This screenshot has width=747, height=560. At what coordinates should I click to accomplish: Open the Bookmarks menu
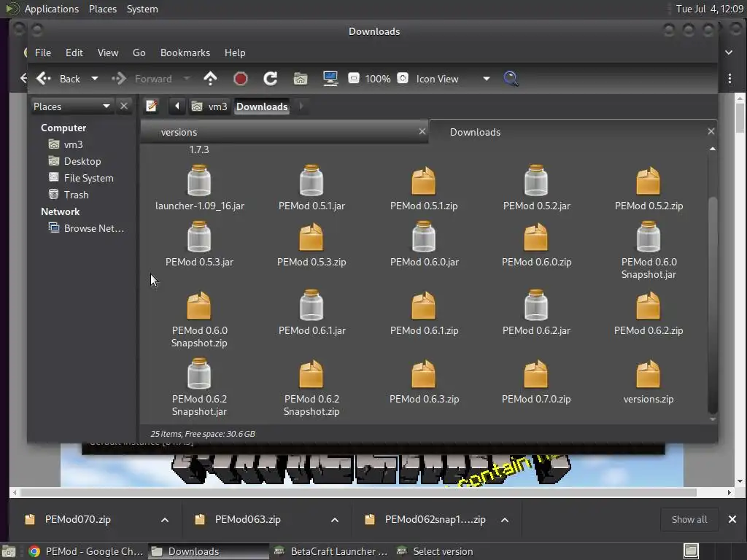click(185, 52)
